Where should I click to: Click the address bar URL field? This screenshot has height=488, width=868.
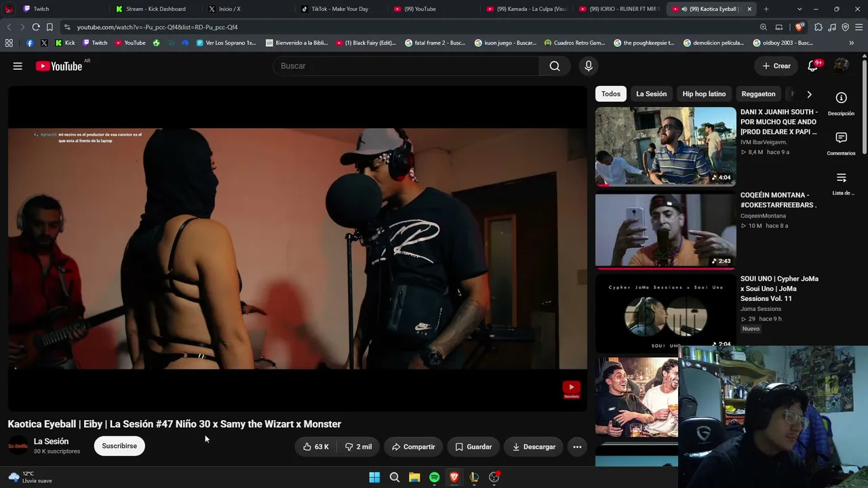coord(407,27)
